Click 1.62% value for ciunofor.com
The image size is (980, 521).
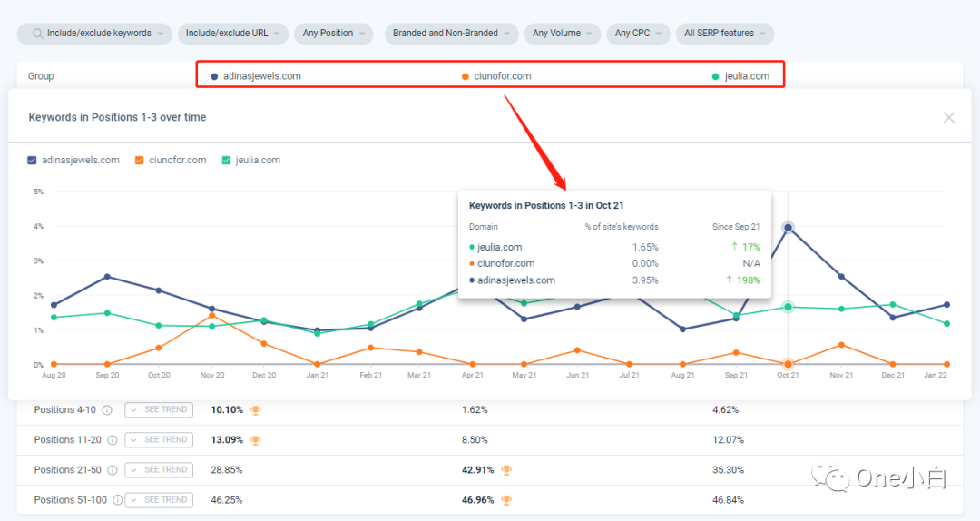pyautogui.click(x=475, y=409)
